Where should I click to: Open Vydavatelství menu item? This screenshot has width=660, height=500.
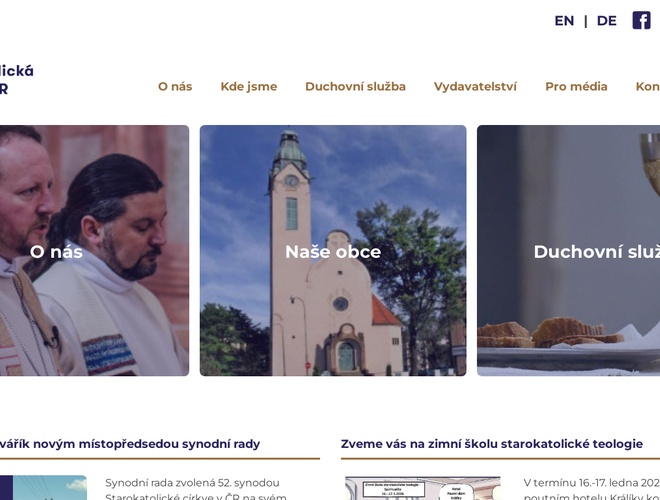(475, 86)
